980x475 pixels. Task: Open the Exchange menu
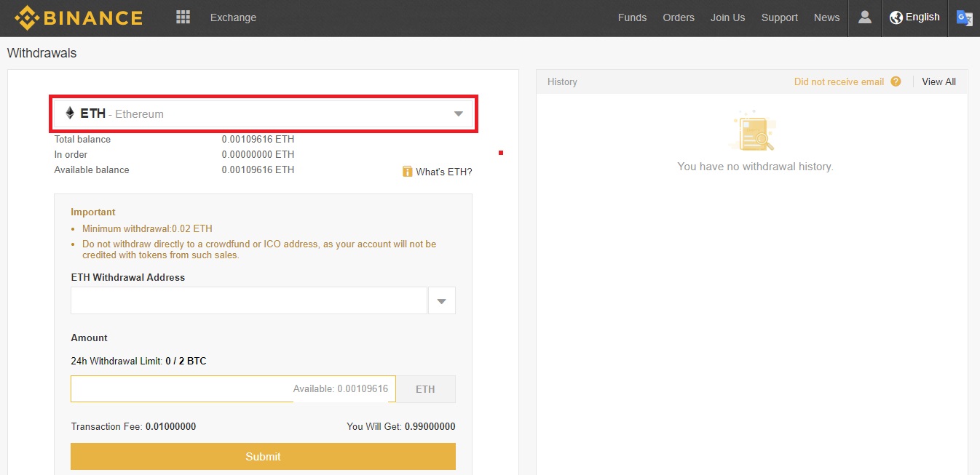click(x=233, y=17)
